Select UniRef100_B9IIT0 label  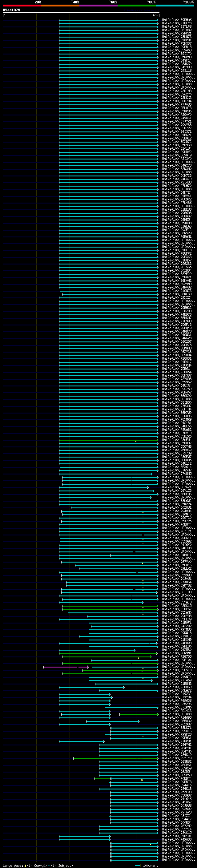point(177,54)
